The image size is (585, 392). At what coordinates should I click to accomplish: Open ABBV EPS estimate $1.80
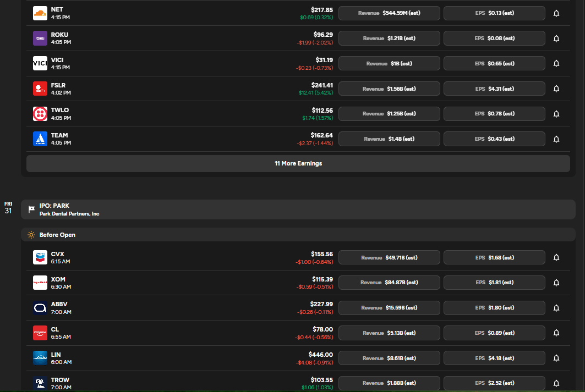(x=494, y=308)
